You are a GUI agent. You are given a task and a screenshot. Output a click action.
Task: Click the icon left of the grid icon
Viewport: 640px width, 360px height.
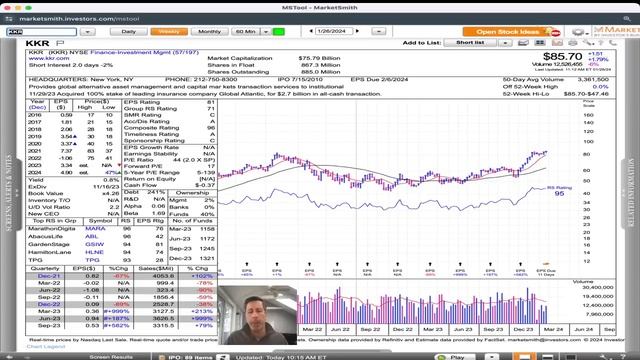[523, 43]
